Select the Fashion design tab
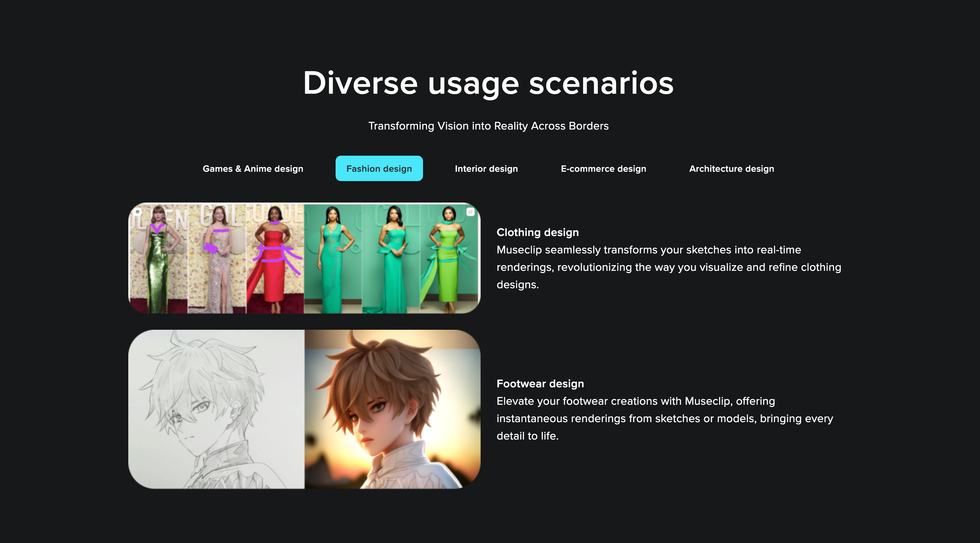The width and height of the screenshot is (980, 543). [379, 168]
